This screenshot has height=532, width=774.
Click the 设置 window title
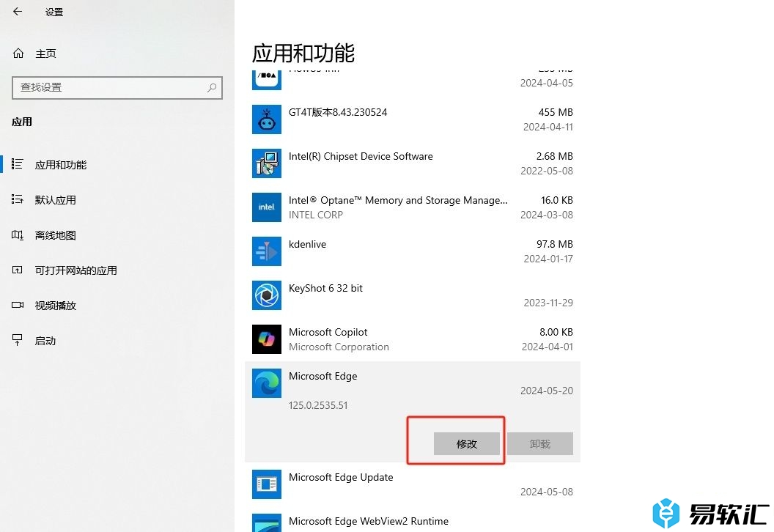click(54, 12)
